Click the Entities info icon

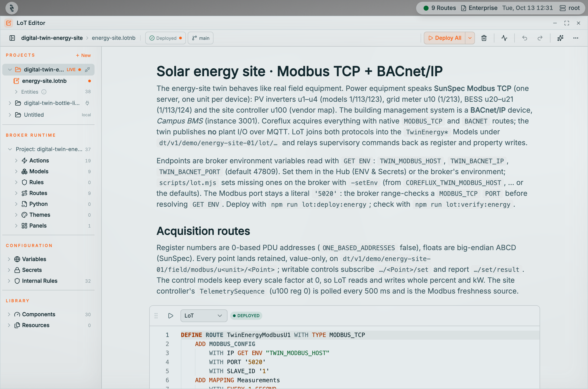tap(44, 92)
